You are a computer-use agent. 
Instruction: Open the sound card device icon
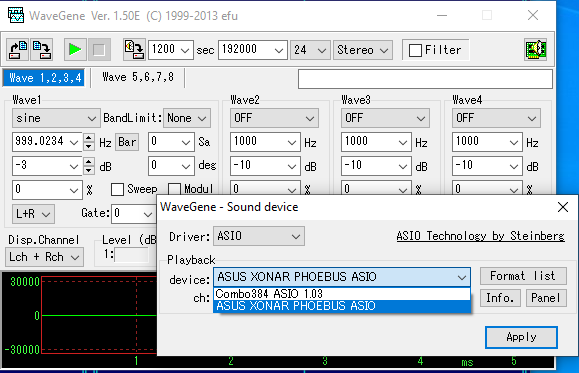click(535, 49)
